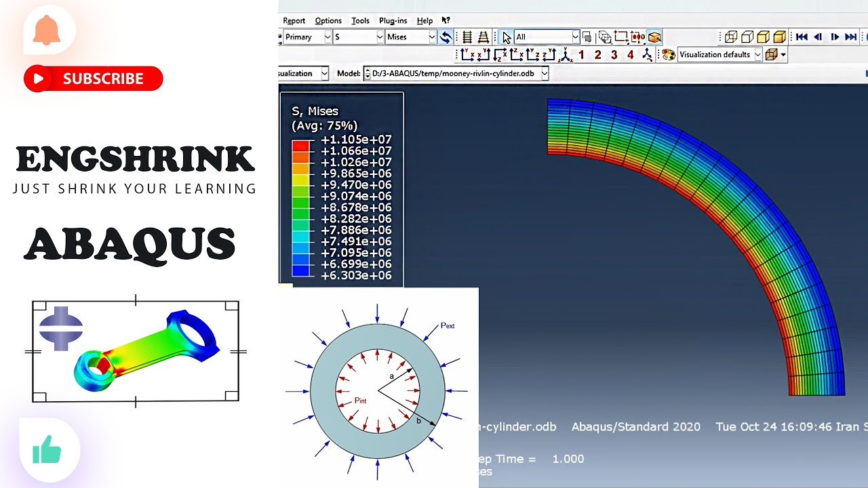Apply saved user view 3

pos(614,54)
